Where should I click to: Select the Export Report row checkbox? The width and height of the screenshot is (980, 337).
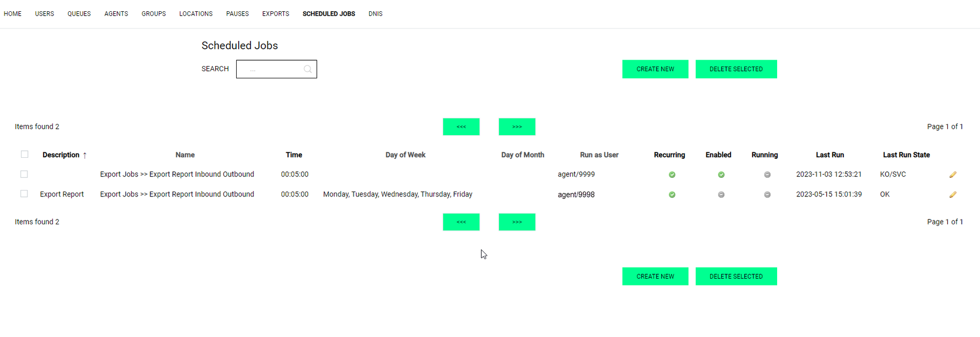(24, 194)
